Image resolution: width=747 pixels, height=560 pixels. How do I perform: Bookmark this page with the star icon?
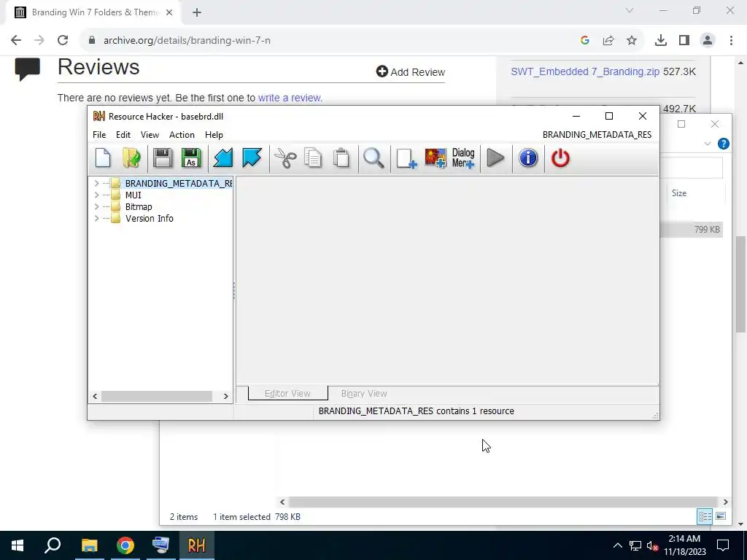(632, 40)
